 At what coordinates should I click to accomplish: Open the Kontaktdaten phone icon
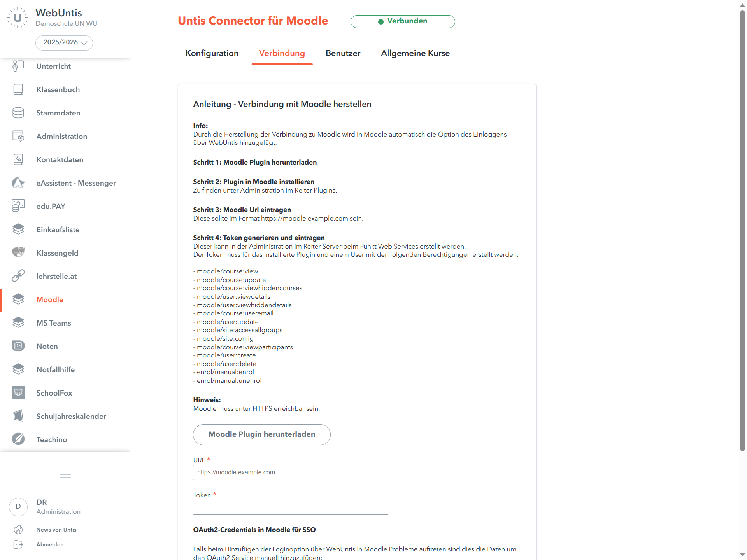click(x=18, y=159)
